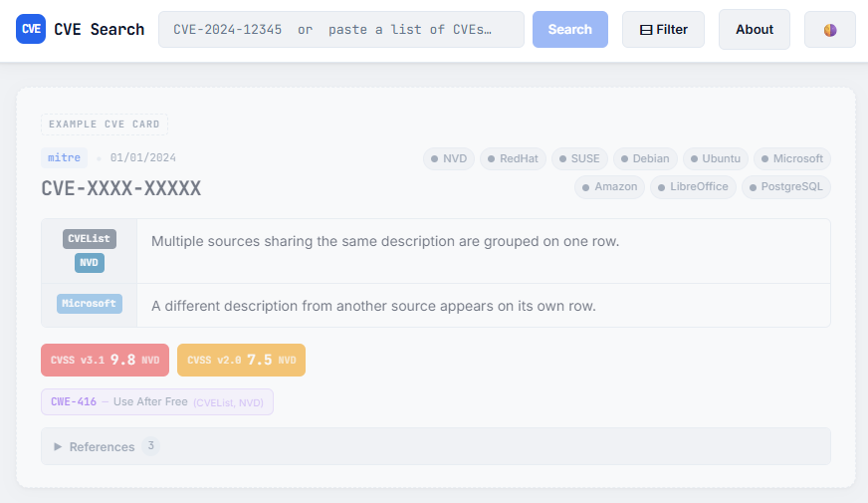Click the NVD badge under CVEList
The height and width of the screenshot is (503, 868).
click(90, 263)
